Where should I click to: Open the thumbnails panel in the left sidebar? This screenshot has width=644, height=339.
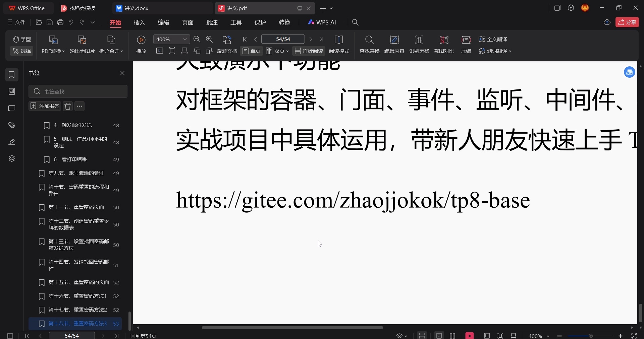12,91
